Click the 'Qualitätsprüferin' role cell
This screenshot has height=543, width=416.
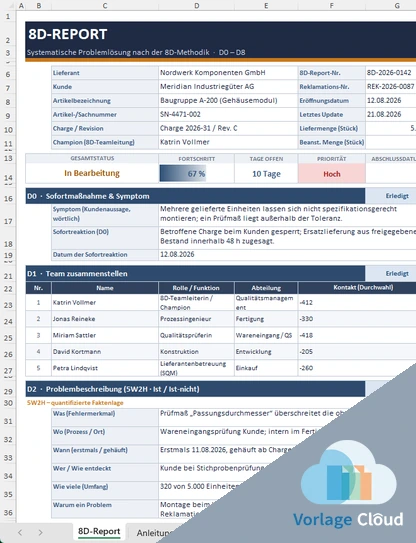click(196, 335)
